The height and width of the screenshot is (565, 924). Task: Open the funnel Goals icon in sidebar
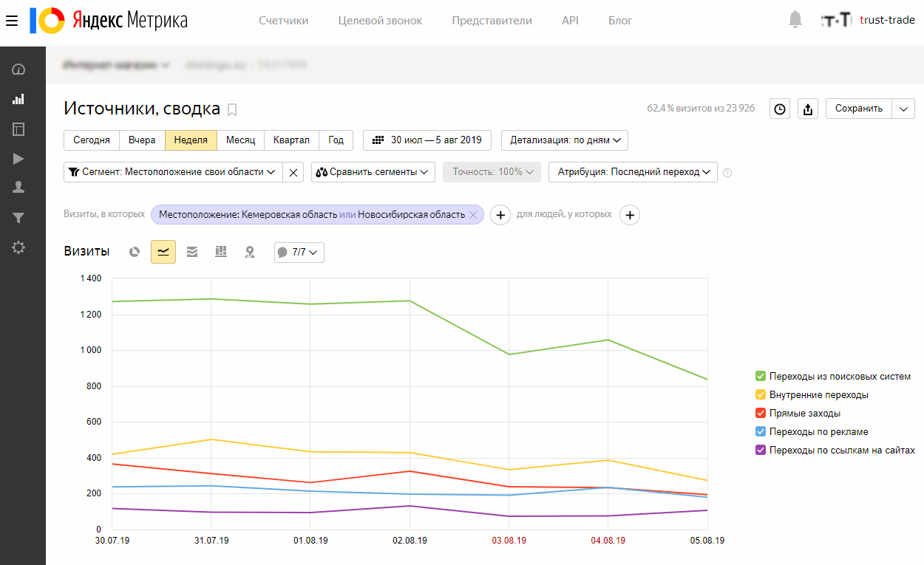tap(18, 218)
